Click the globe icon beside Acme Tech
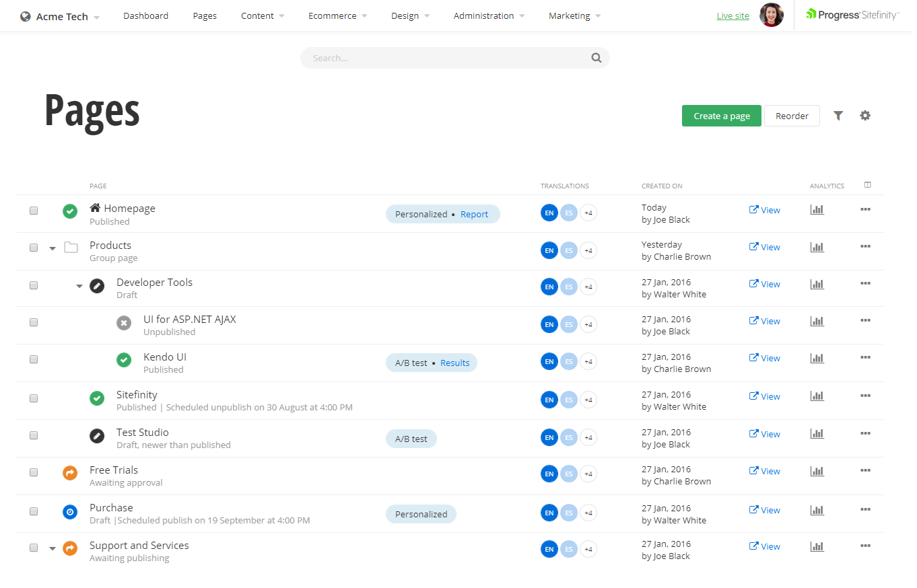Image resolution: width=917 pixels, height=588 pixels. (26, 16)
